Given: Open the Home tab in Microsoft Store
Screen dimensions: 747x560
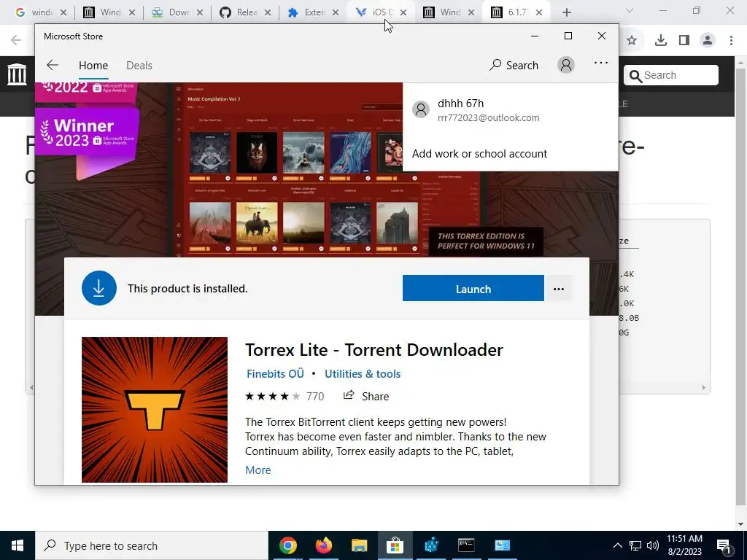Looking at the screenshot, I should 93,65.
